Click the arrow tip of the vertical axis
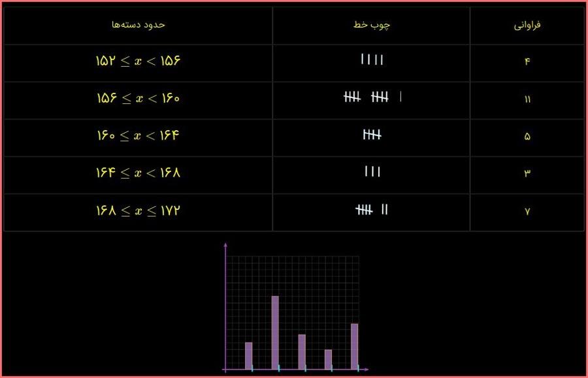The width and height of the screenshot is (588, 378). (225, 245)
